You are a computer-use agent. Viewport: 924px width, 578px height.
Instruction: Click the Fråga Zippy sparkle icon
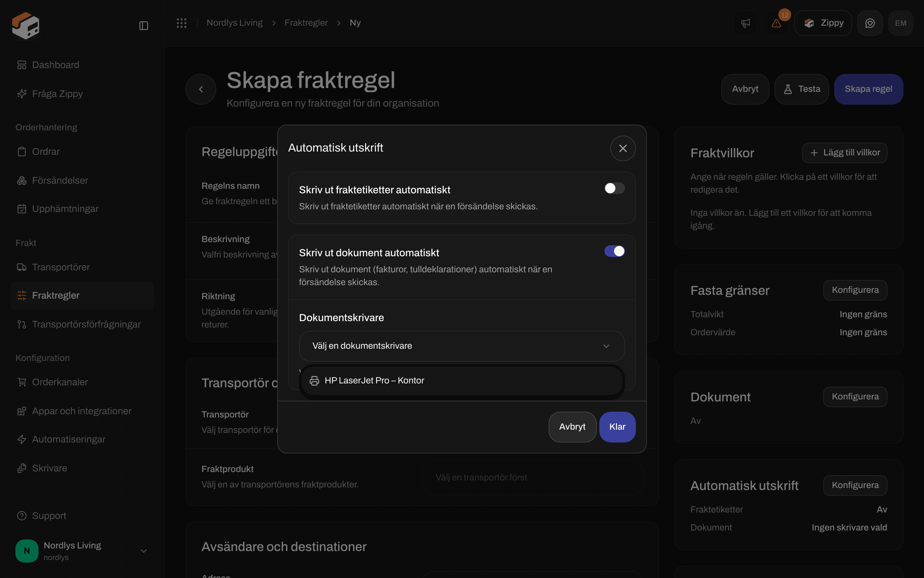(x=22, y=94)
